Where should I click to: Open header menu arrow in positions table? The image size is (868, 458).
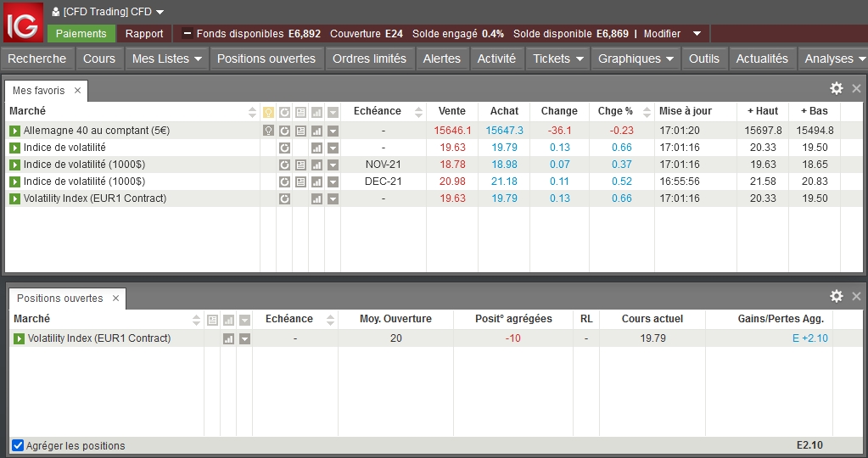tap(244, 320)
